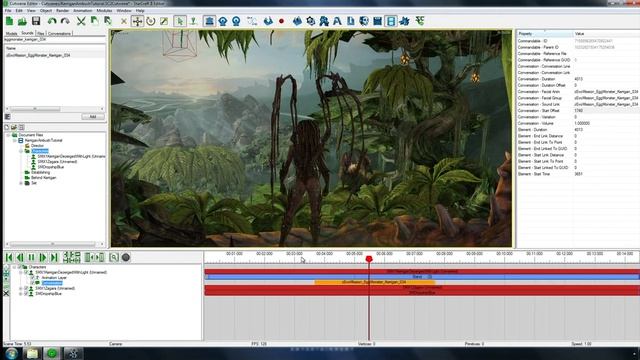Image resolution: width=640 pixels, height=360 pixels.
Task: Open a file using the toolbar folder icon
Action: pyautogui.click(x=22, y=21)
